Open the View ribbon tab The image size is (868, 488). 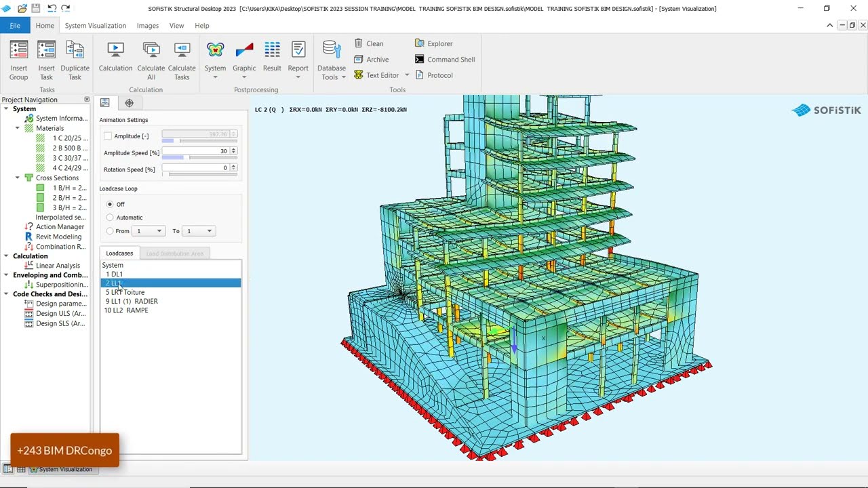(x=176, y=25)
